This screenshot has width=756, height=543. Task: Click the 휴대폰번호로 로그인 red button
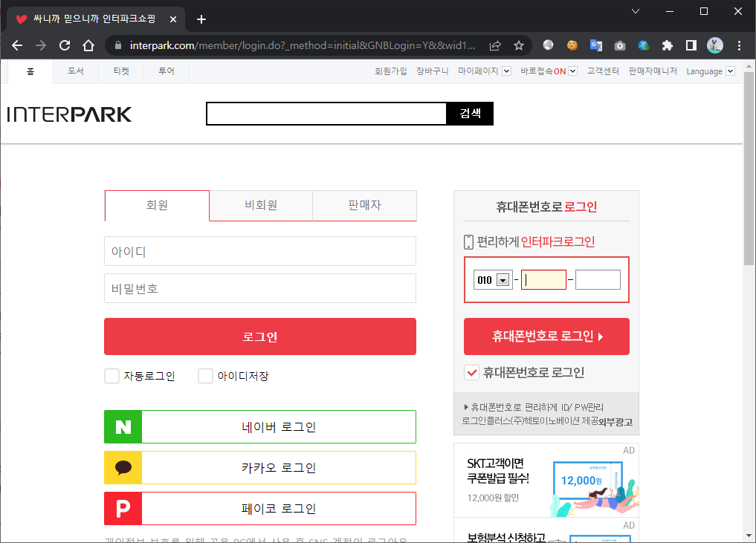coord(546,336)
